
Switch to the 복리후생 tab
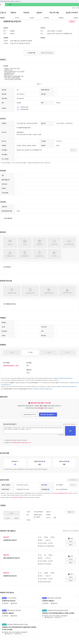coord(46,18)
